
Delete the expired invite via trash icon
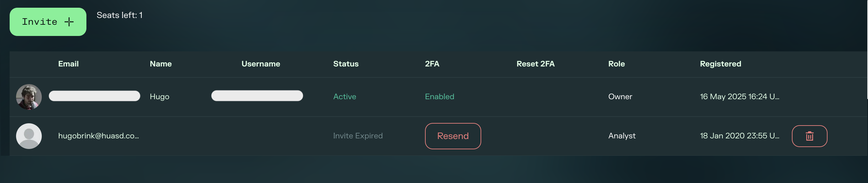[809, 136]
